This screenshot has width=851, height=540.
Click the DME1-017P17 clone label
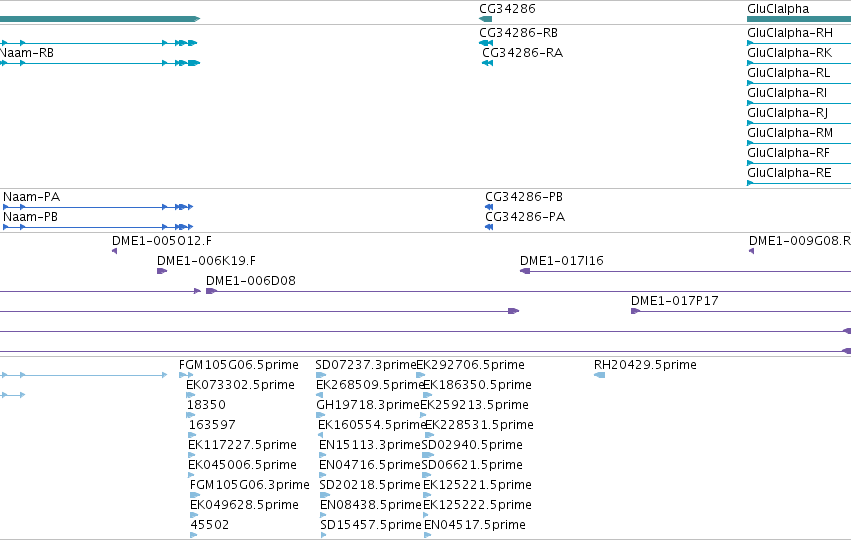click(675, 301)
